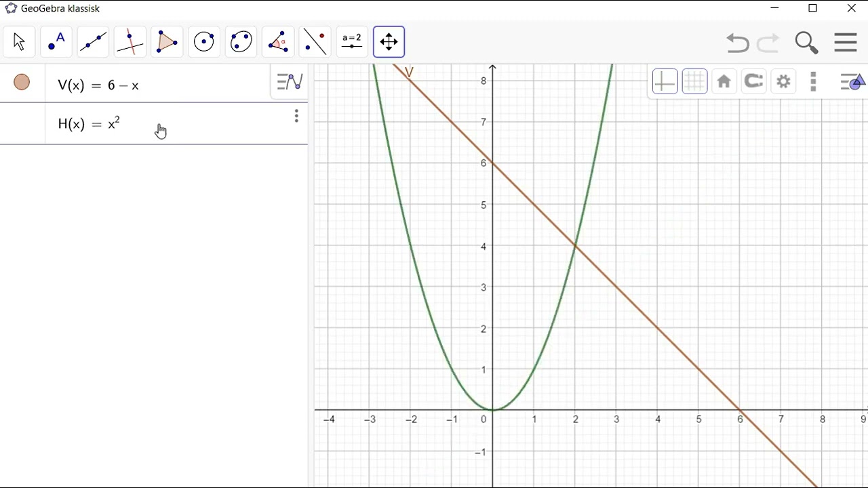
Task: Click the GeoGebra klassisk window title
Action: pos(60,9)
